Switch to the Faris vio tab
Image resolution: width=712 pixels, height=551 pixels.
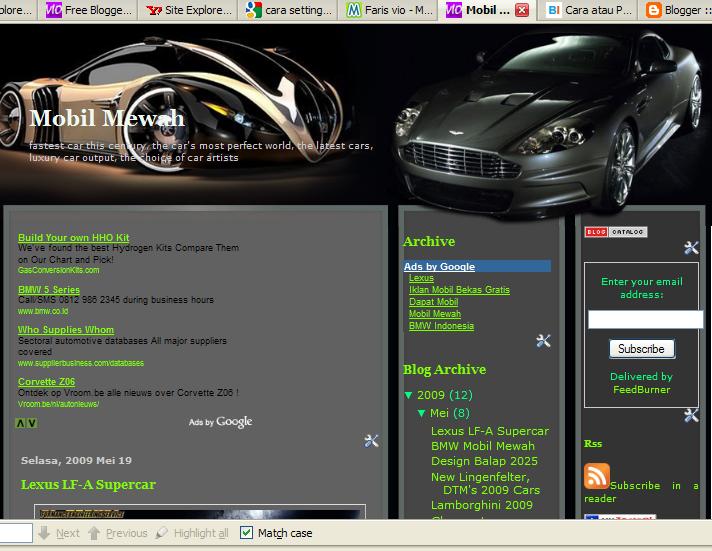(x=389, y=10)
